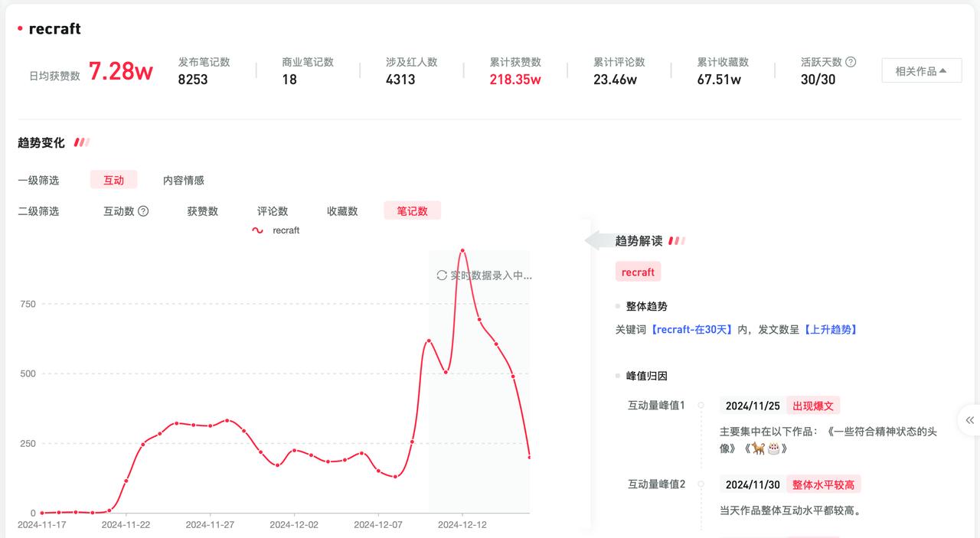This screenshot has height=538, width=980.
Task: Click the 250 y-axis label
Action: (28, 443)
